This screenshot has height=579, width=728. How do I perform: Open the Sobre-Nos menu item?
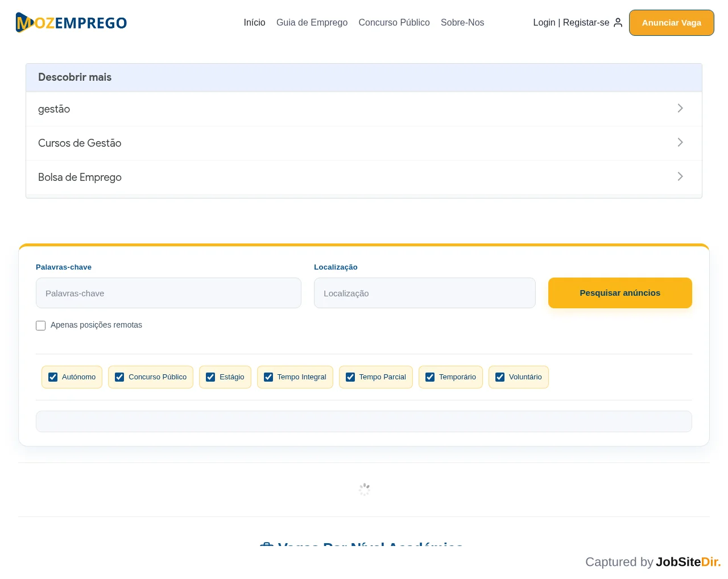pos(462,23)
